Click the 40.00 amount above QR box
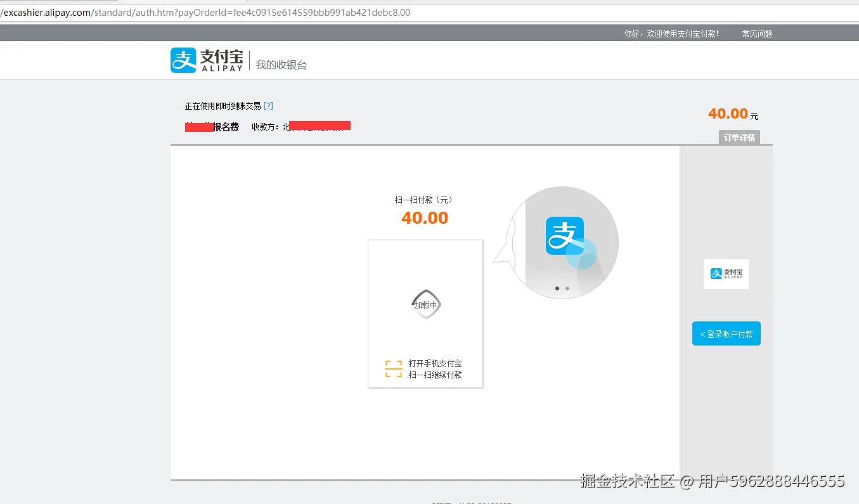The image size is (859, 504). [x=425, y=218]
